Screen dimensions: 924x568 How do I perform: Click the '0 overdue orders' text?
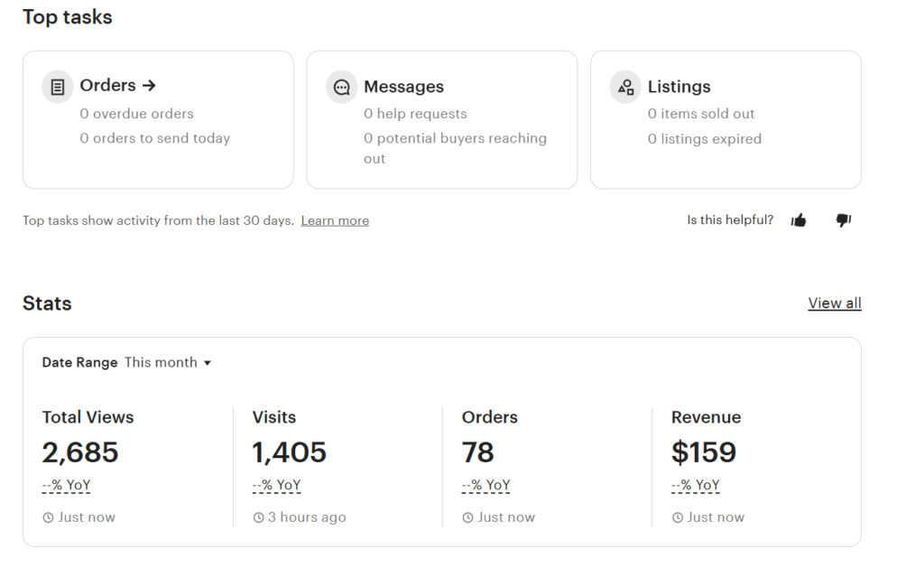(x=136, y=114)
